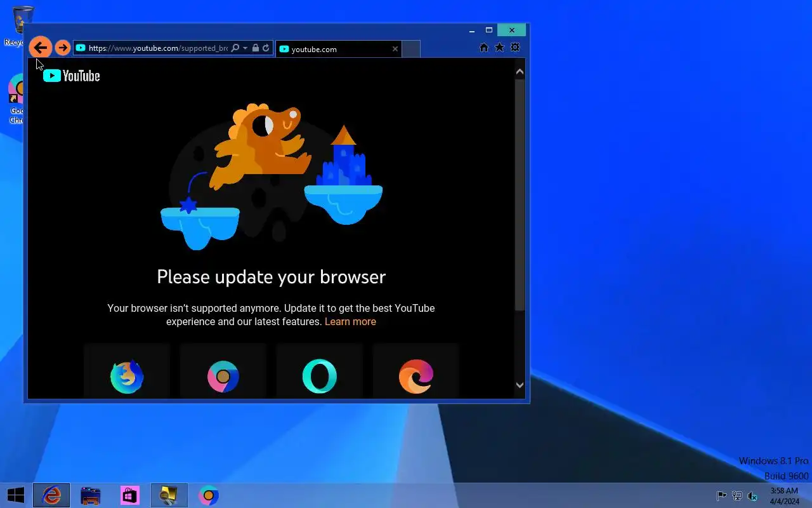
Task: Click the scrollbar up arrow
Action: tap(520, 72)
